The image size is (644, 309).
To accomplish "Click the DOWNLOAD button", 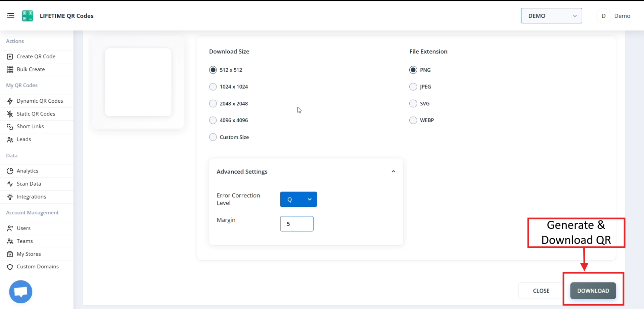I will (592, 291).
